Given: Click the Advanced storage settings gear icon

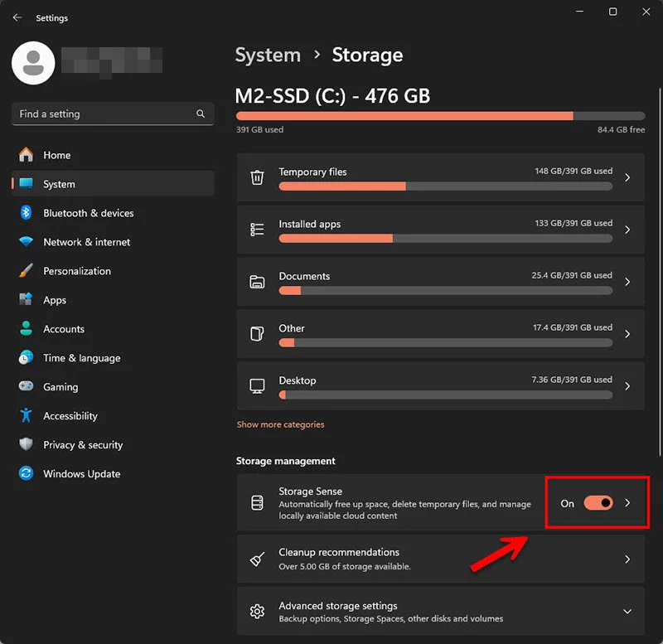Looking at the screenshot, I should pos(257,612).
